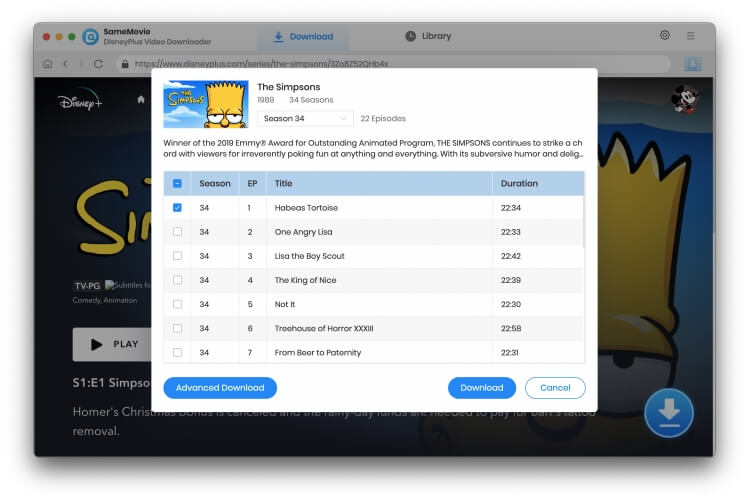This screenshot has width=749, height=502.
Task: Uncheck the Habeas Tortoise episode checkbox
Action: tap(177, 208)
